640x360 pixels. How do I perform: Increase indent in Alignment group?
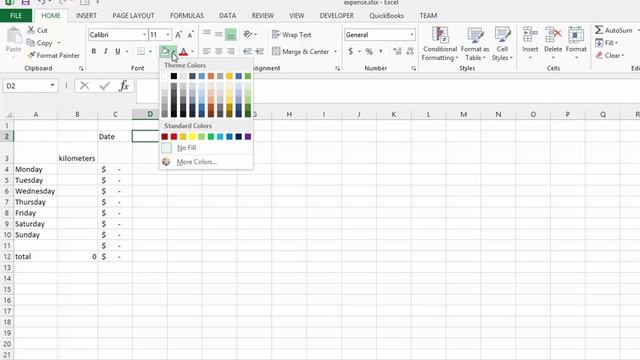[259, 51]
